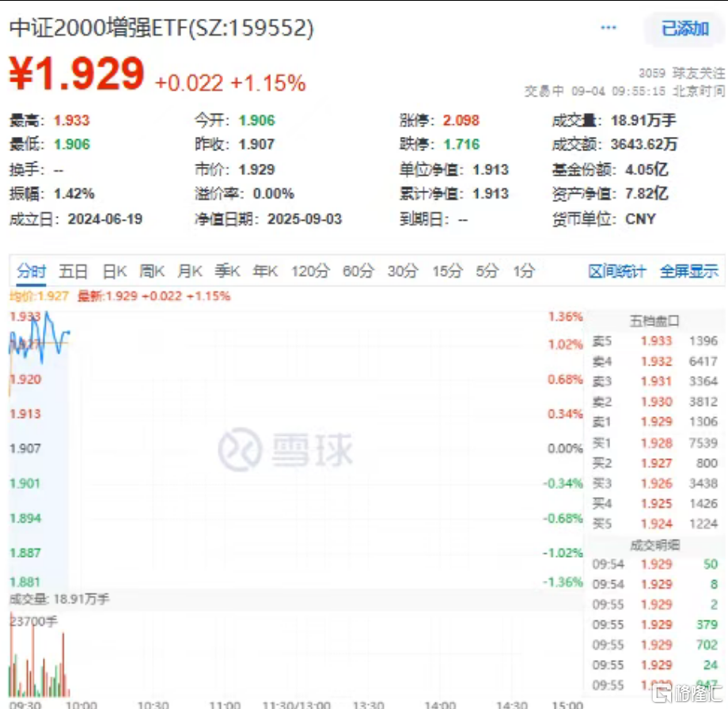Click the 五档盘口 header
728x709 pixels.
coord(654,320)
